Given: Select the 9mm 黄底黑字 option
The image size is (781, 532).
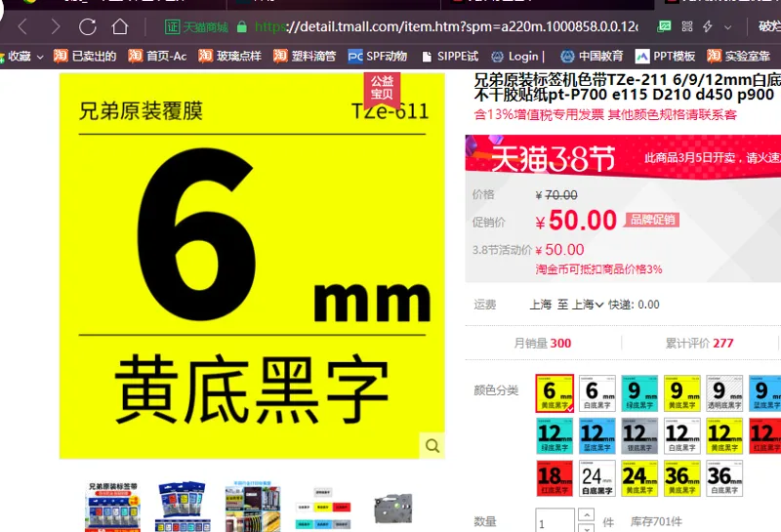Looking at the screenshot, I should 682,393.
